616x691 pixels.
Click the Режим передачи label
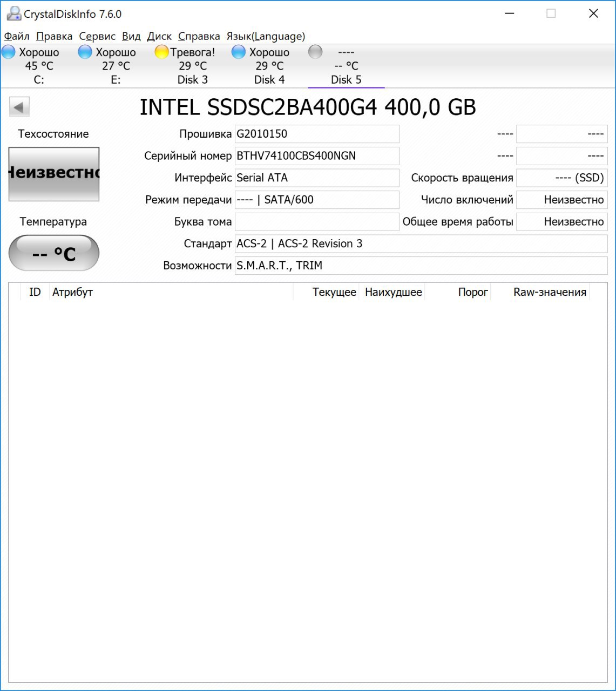coord(188,200)
